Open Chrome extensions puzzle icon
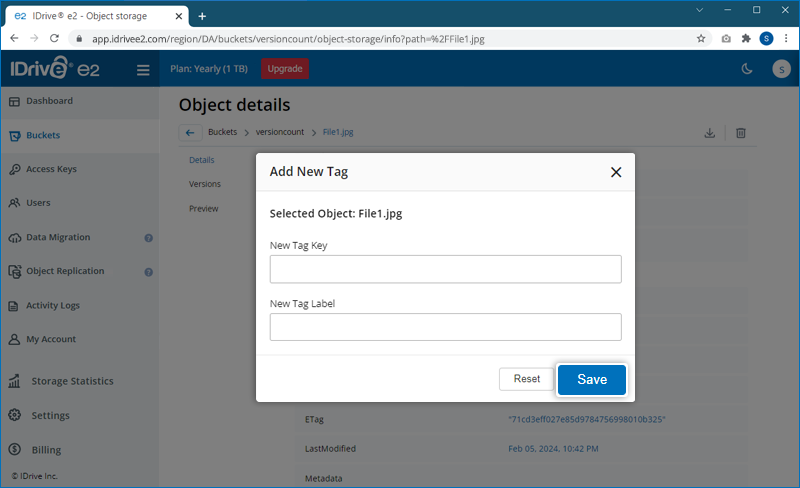The width and height of the screenshot is (800, 488). tap(745, 39)
